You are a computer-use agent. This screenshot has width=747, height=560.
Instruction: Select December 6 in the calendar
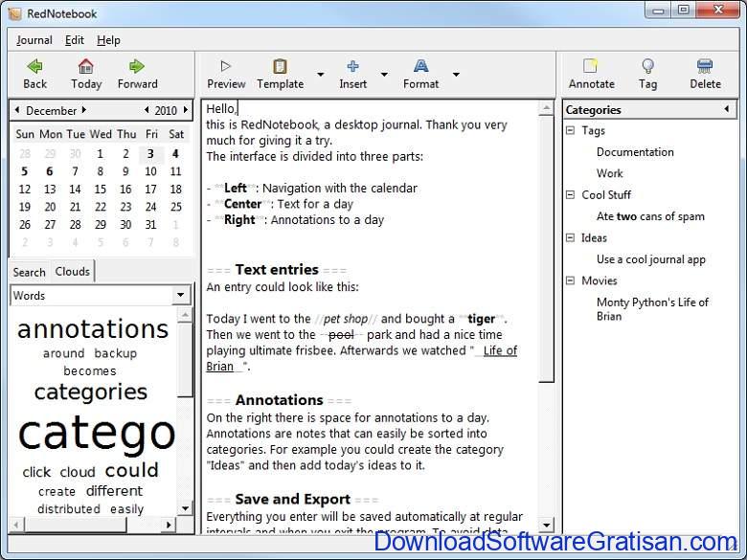(x=50, y=171)
